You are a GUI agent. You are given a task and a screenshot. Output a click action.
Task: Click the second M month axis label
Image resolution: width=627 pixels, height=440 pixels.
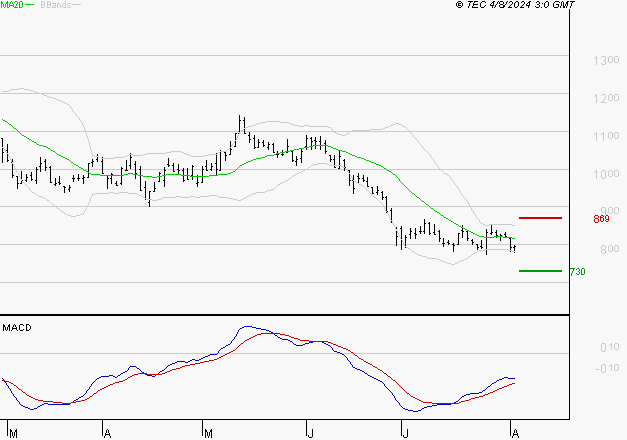point(208,434)
